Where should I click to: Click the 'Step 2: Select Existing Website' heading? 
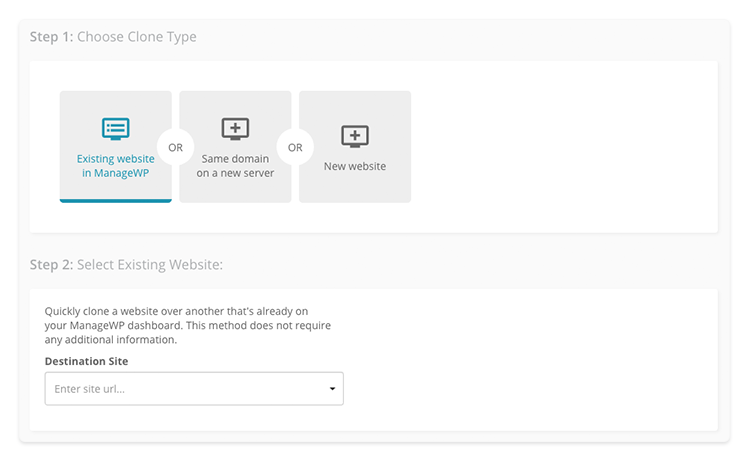click(126, 264)
